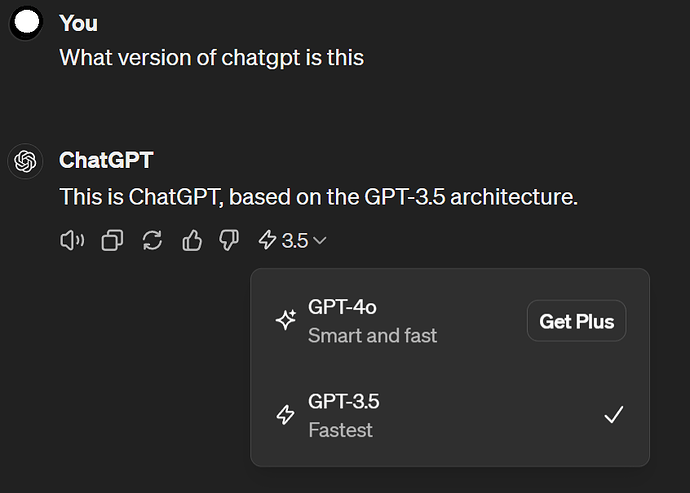Image resolution: width=690 pixels, height=493 pixels.
Task: Click the user message text
Action: click(212, 58)
